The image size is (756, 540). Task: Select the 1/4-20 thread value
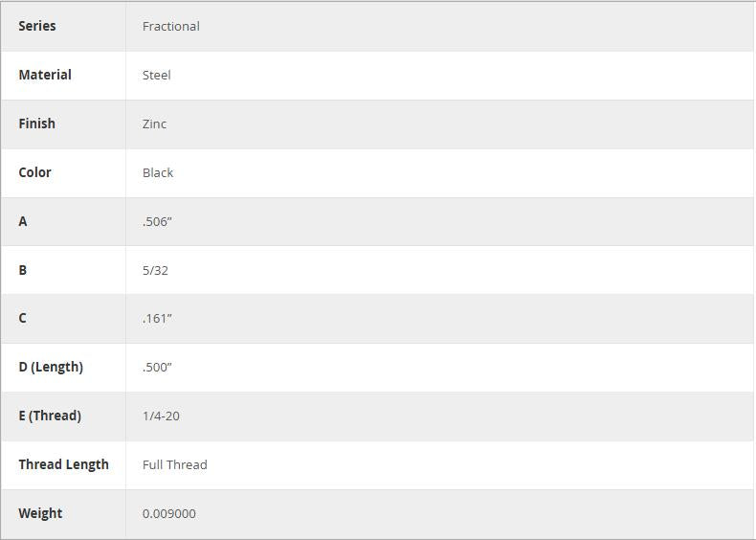pos(161,416)
